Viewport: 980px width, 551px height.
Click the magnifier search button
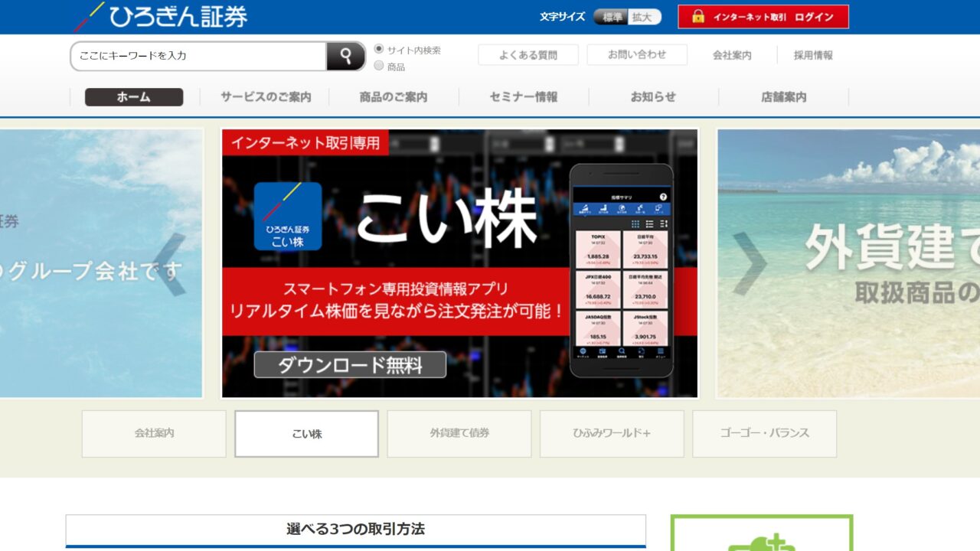(346, 56)
